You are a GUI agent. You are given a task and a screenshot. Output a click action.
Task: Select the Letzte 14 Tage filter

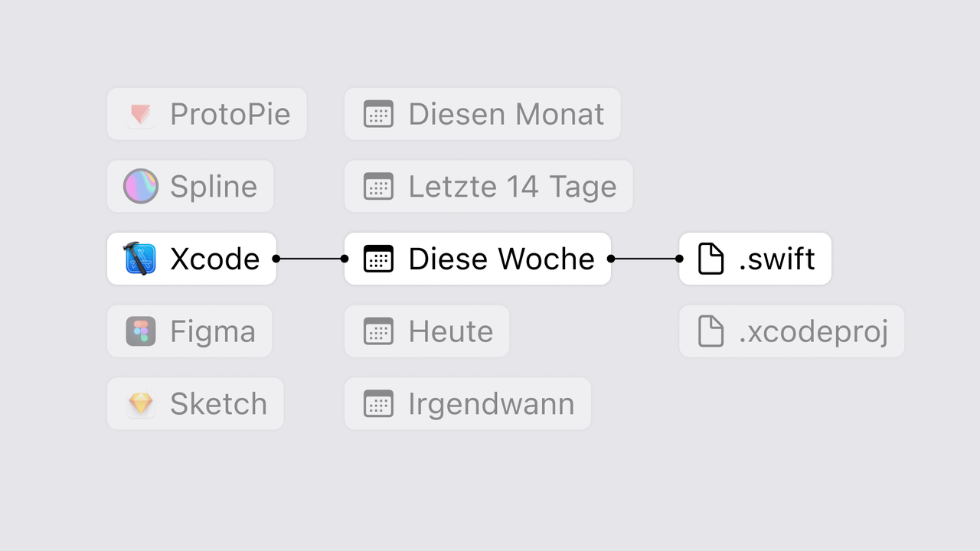(488, 187)
